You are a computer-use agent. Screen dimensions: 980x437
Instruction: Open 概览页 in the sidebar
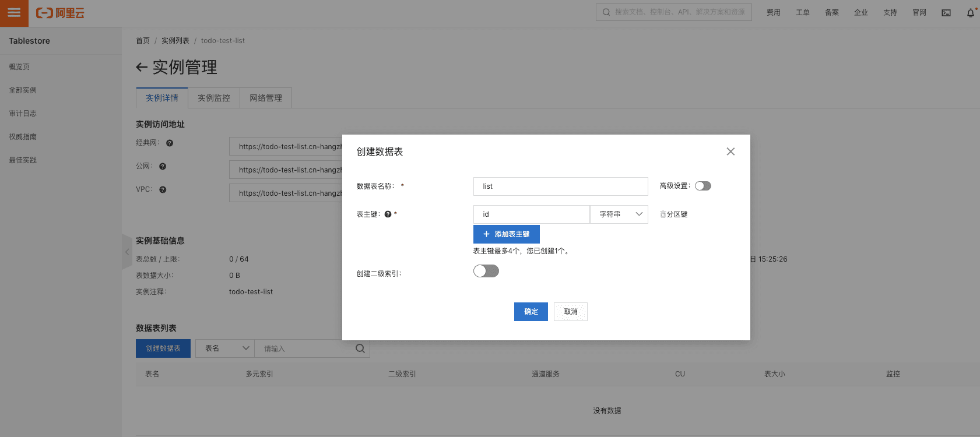click(x=19, y=67)
